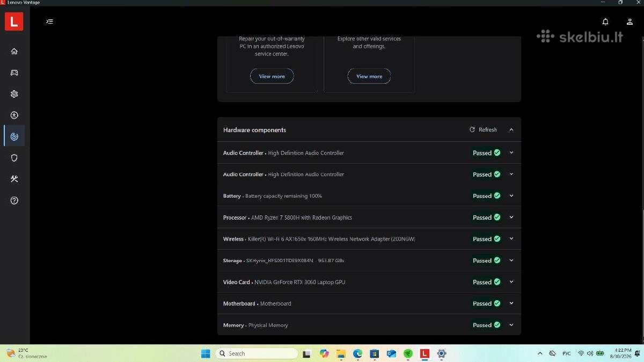Expand the Motherboard row details
This screenshot has height=362, width=644.
(511, 303)
